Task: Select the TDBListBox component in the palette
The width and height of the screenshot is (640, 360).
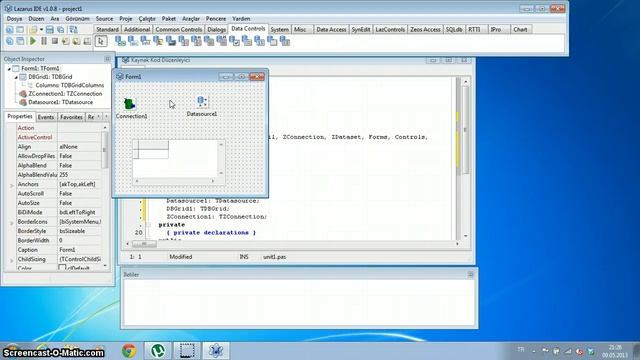Action: (183, 41)
